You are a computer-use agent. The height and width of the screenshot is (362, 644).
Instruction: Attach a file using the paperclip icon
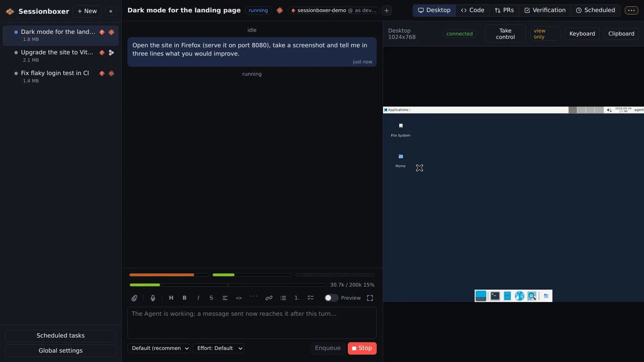tap(134, 298)
